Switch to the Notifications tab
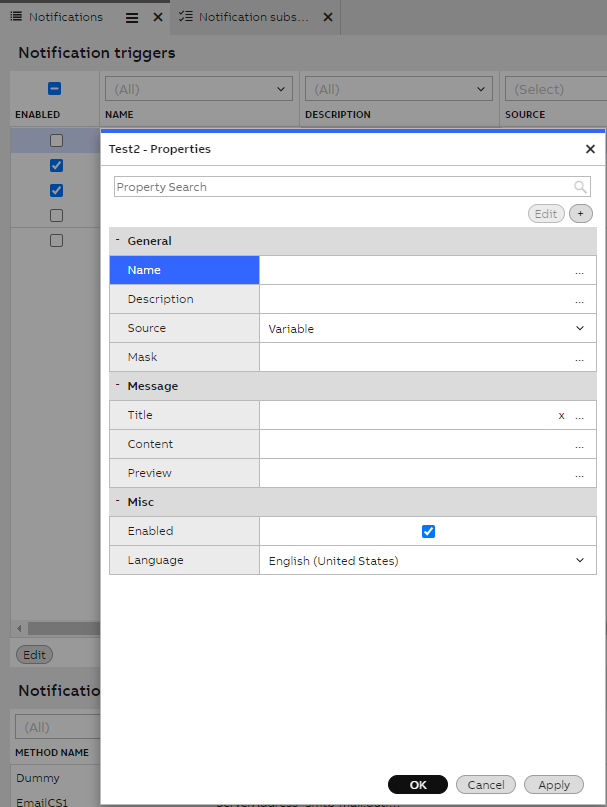Screen dimensions: 607x807 pyautogui.click(x=63, y=16)
